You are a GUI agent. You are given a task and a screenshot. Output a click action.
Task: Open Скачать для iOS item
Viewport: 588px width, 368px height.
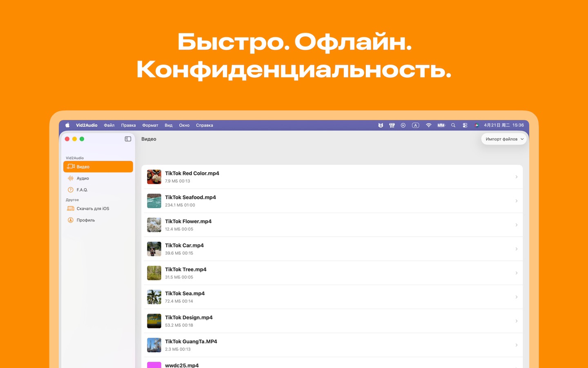[98, 209]
